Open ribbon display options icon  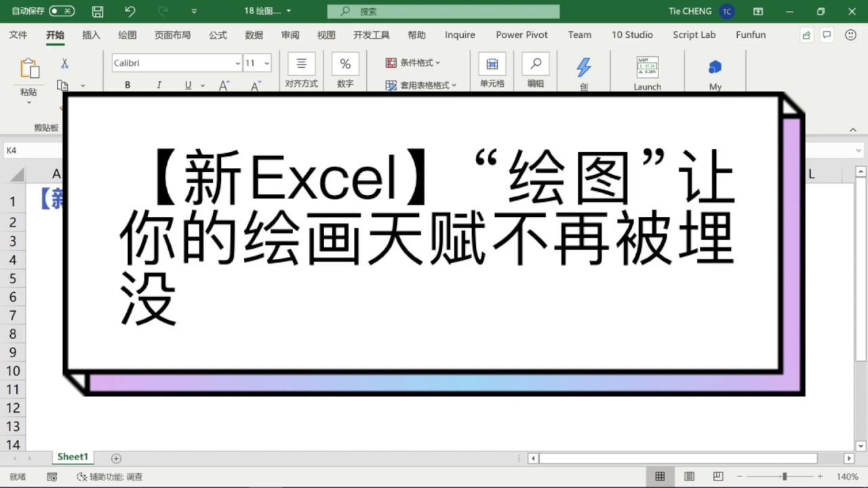pos(758,12)
